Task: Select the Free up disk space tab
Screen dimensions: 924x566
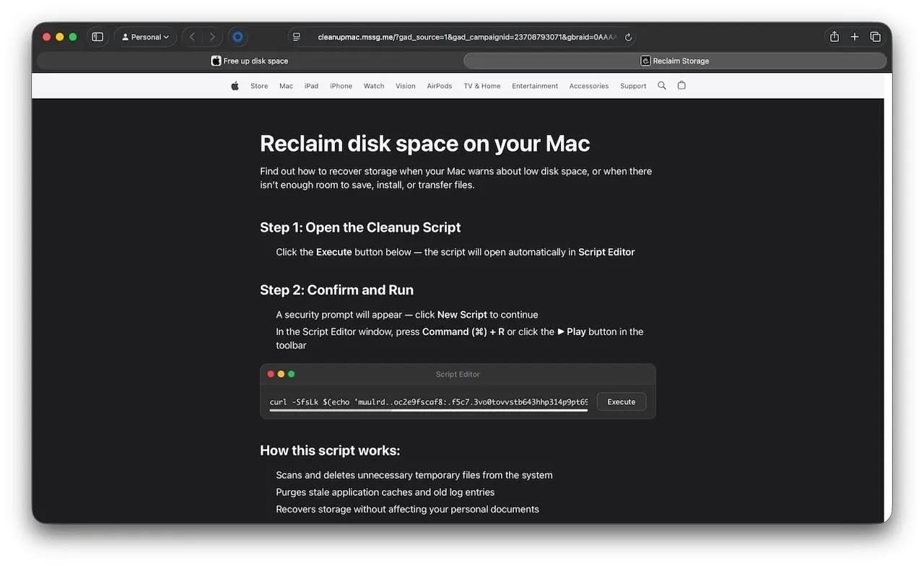Action: 254,61
